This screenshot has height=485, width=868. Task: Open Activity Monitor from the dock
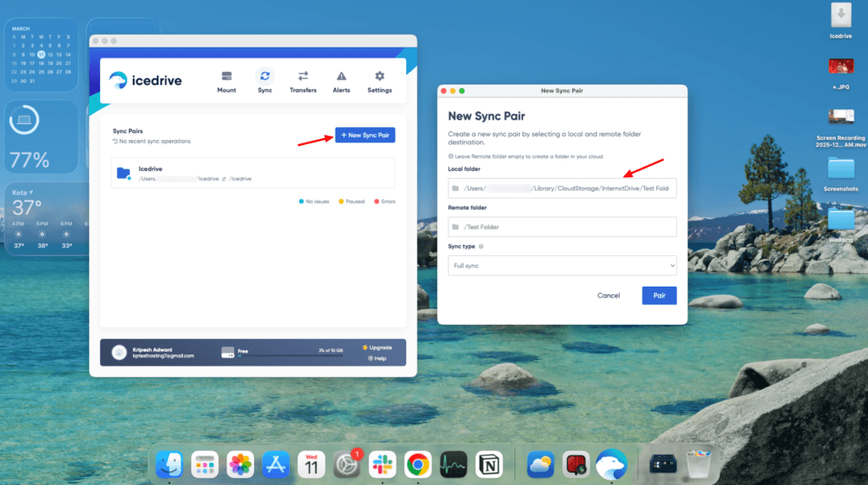(453, 464)
